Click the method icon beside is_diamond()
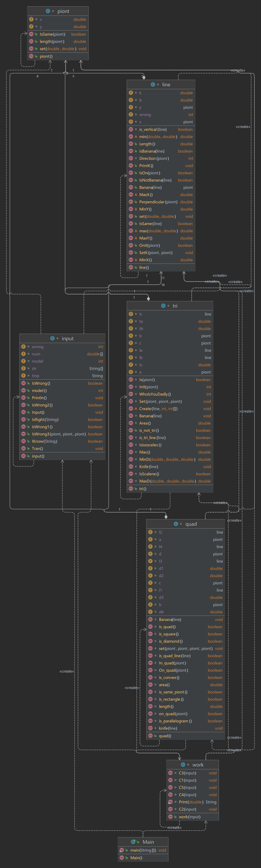This screenshot has width=261, height=868. click(x=150, y=641)
